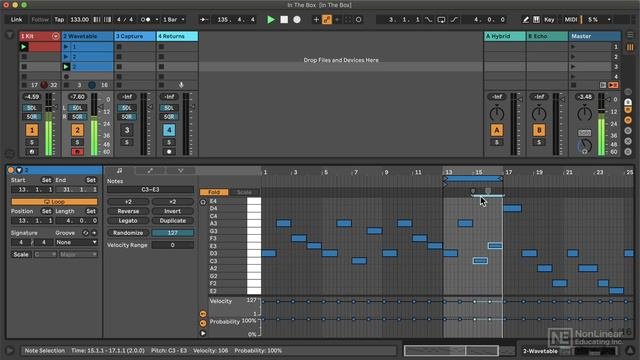Screen dimensions: 640x360
Task: Collapse the Velocity editor lane
Action: [203, 314]
